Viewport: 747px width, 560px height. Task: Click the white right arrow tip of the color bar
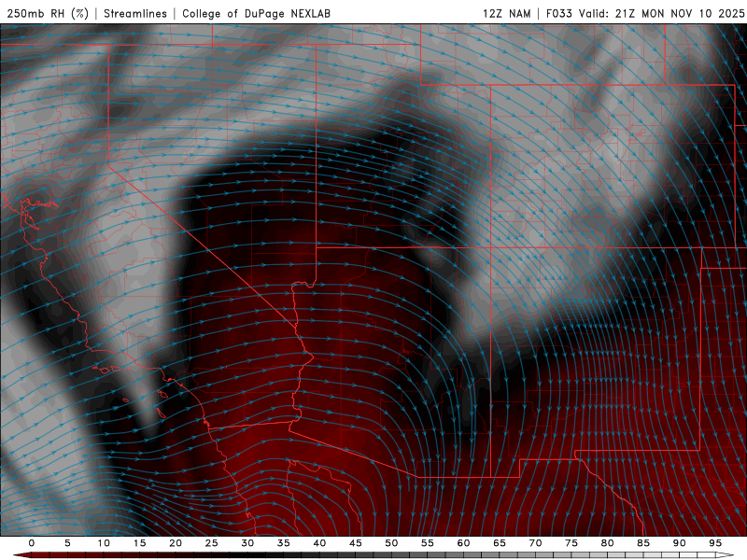(725, 555)
